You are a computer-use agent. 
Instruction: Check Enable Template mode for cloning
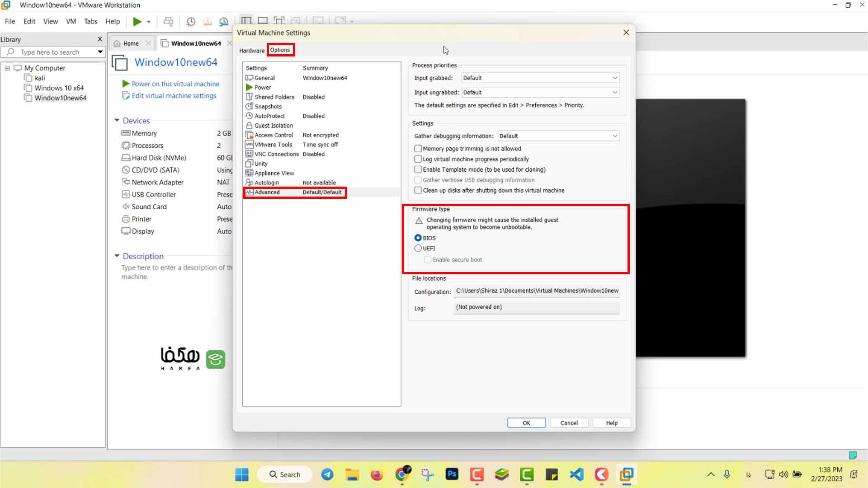tap(418, 169)
